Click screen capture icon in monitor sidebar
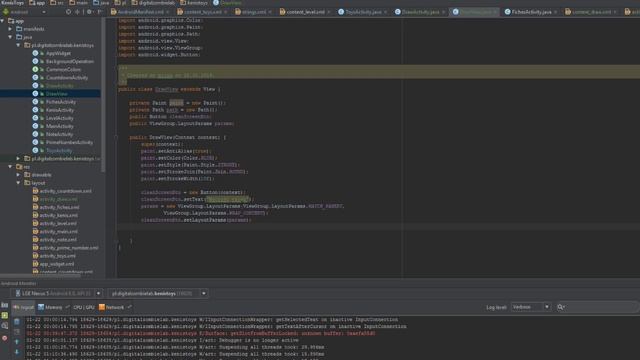The image size is (640, 360). click(4, 305)
